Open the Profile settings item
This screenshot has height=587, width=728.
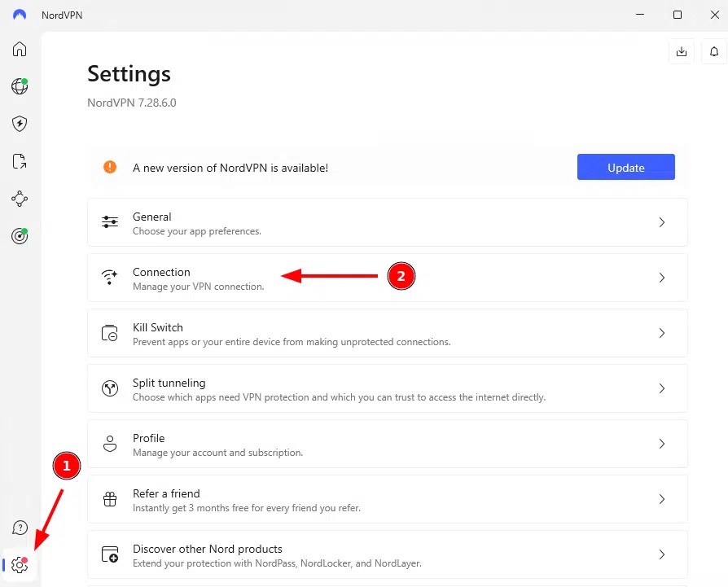387,444
